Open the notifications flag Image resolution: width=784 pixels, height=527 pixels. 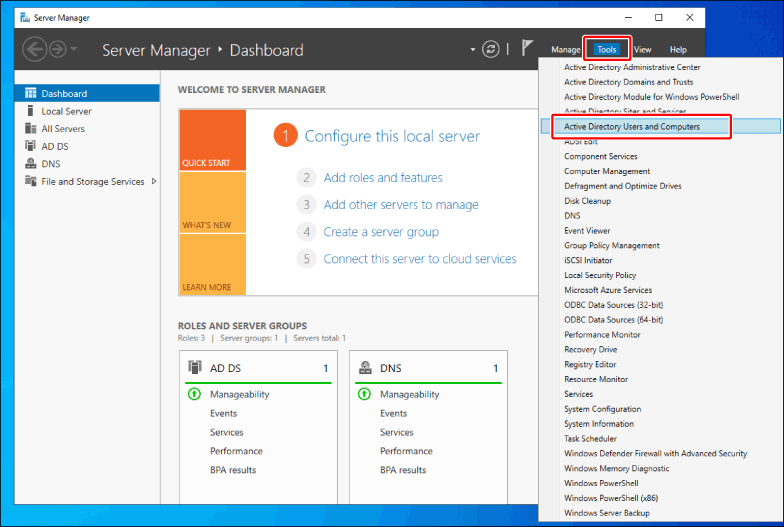click(527, 48)
